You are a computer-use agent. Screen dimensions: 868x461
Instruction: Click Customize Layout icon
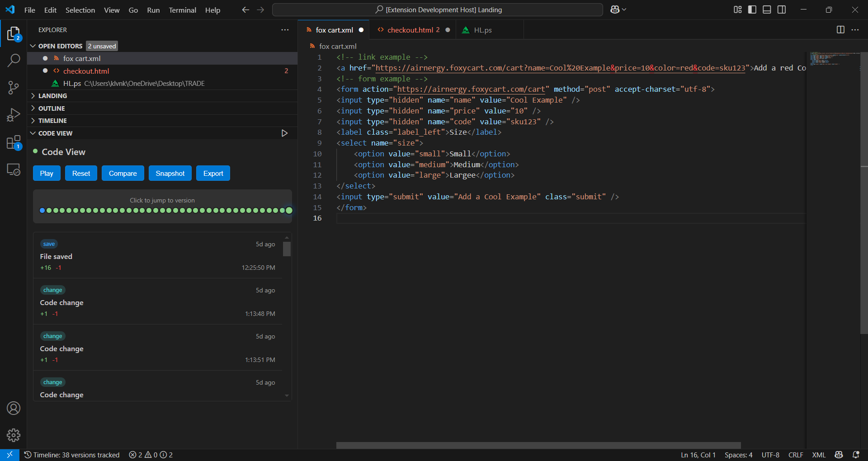[738, 9]
